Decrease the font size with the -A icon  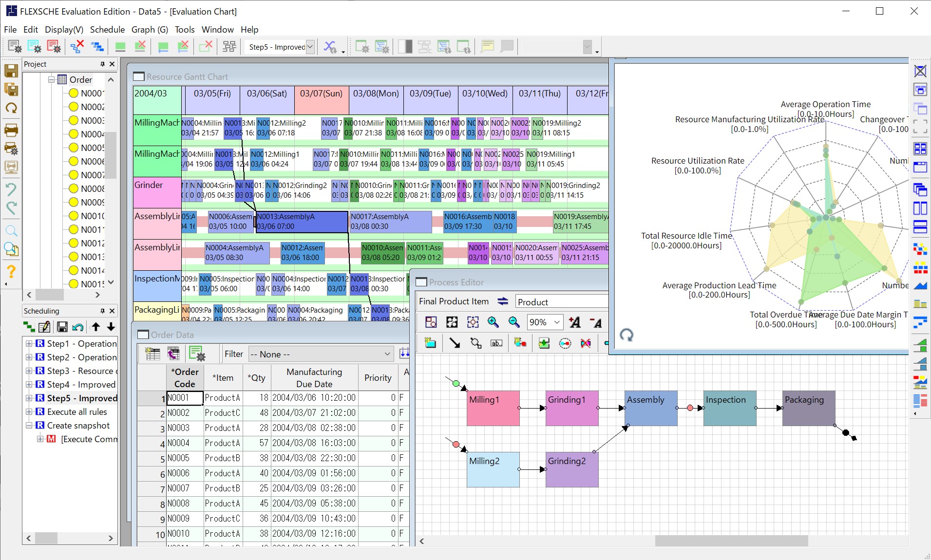coord(596,322)
